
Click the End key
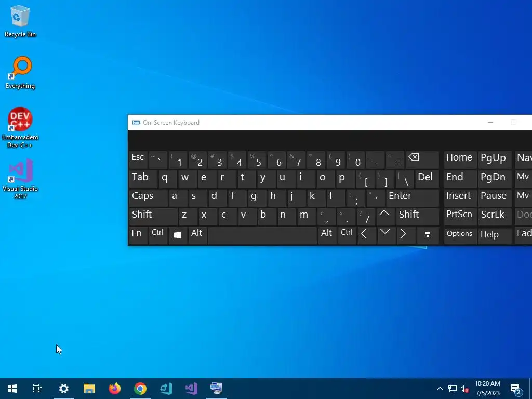pos(460,179)
